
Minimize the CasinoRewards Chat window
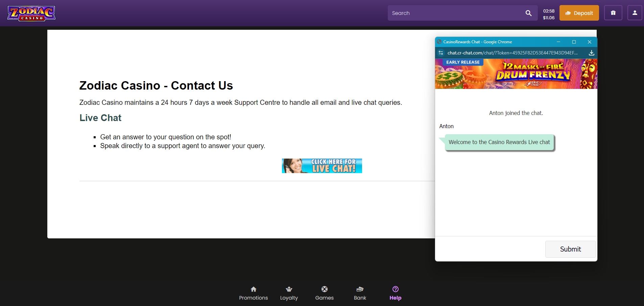click(x=558, y=42)
